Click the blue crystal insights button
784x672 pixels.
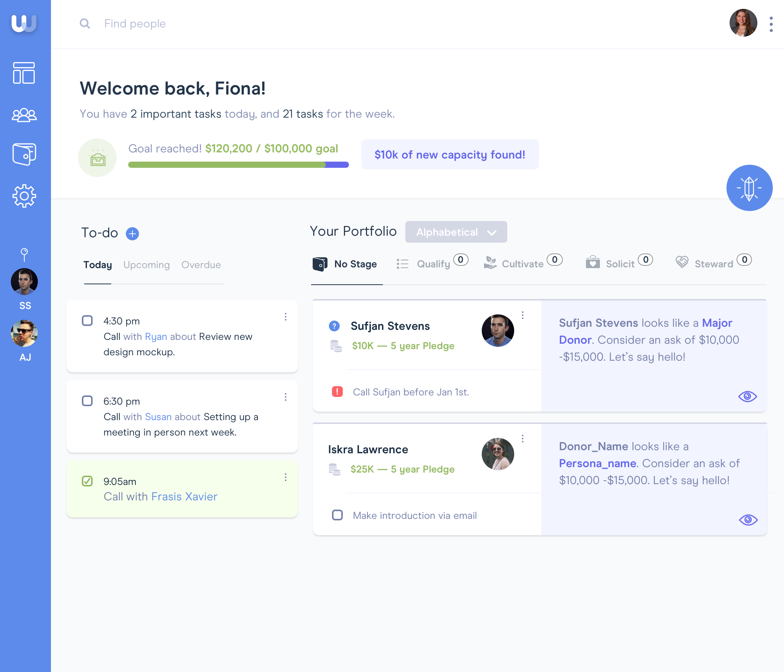[749, 188]
